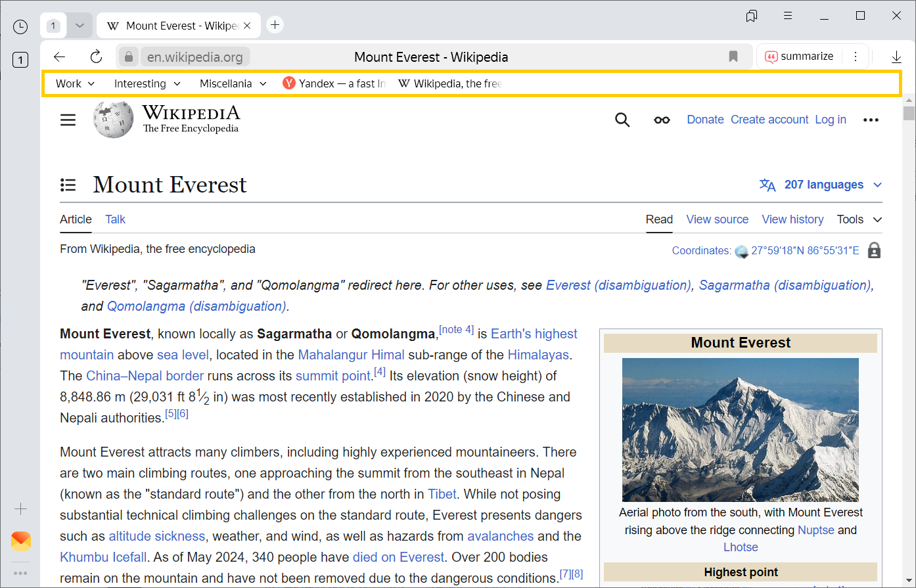Viewport: 916px width, 588px height.
Task: Open the View history tab
Action: click(x=792, y=219)
